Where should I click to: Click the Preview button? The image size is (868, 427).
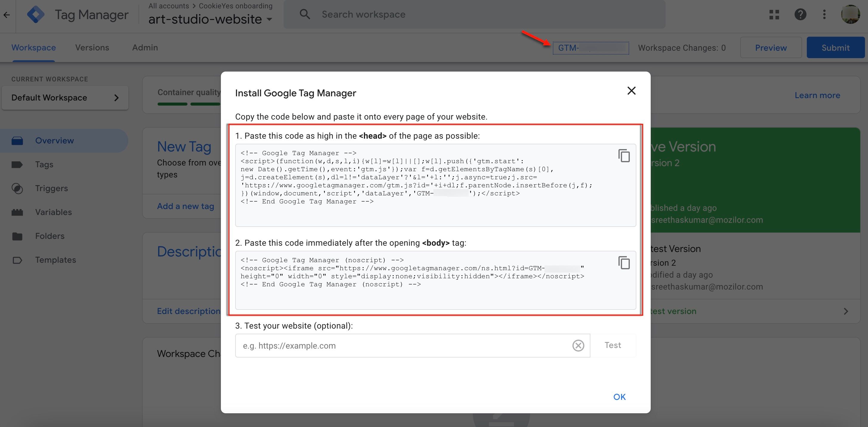(771, 47)
